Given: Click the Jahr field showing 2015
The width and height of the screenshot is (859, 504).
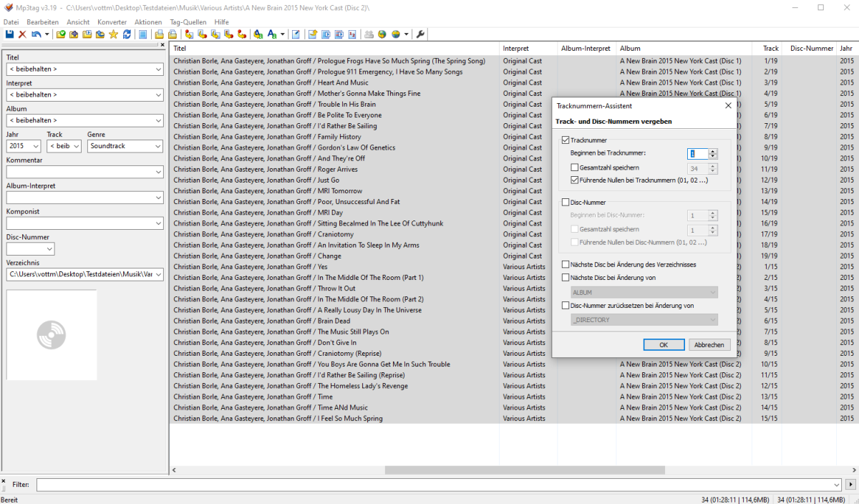Looking at the screenshot, I should (x=24, y=146).
